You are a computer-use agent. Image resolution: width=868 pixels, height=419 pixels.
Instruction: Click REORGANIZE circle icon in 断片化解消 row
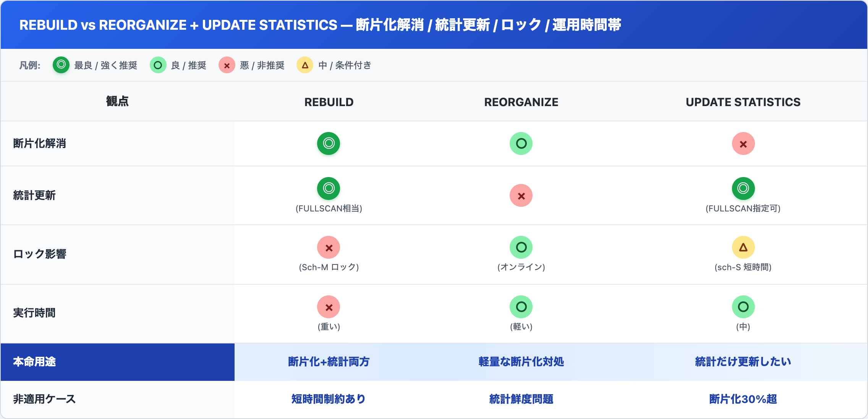coord(521,143)
